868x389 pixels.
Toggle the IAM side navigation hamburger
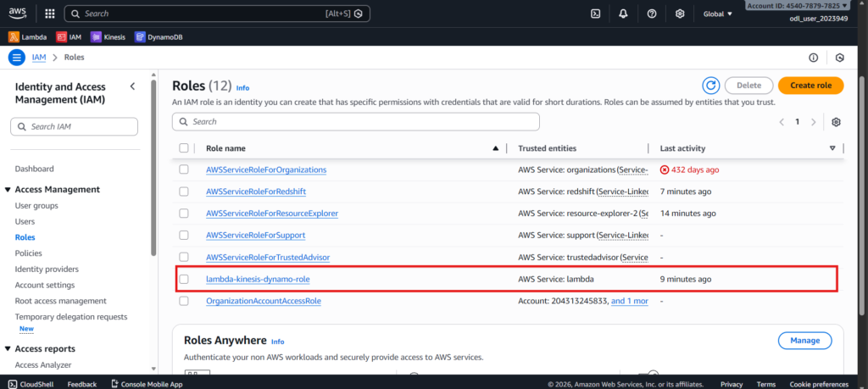tap(16, 57)
